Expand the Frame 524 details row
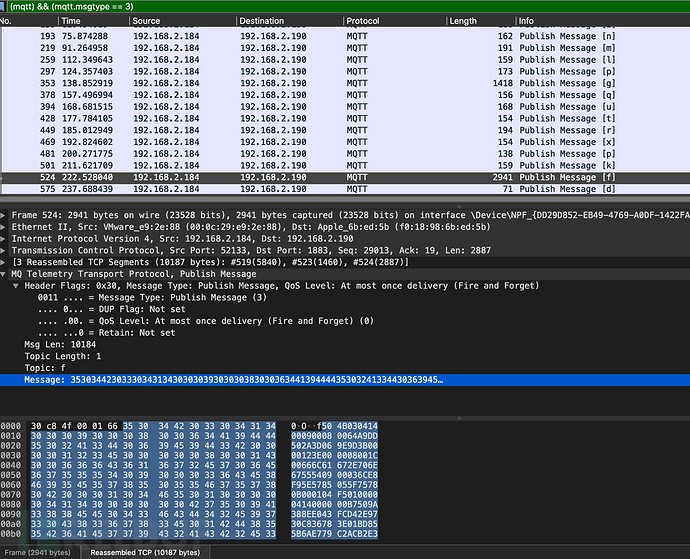The image size is (690, 559). coord(3,215)
